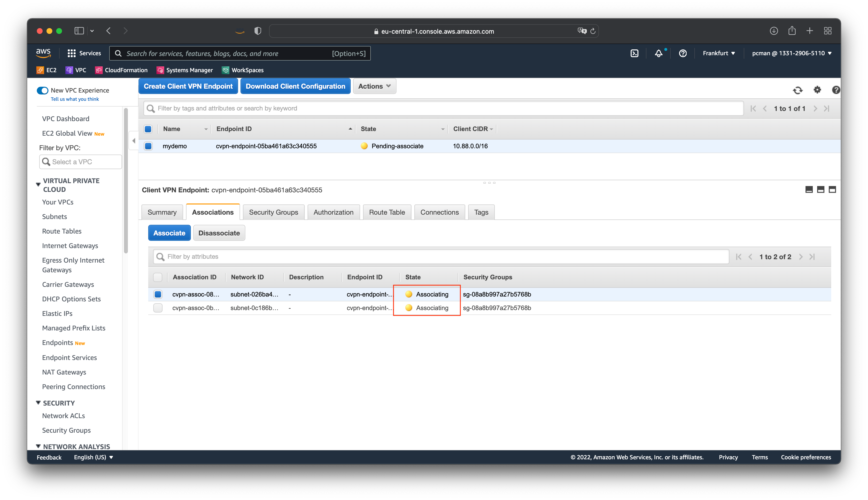
Task: Focus the associations Filter by attributes field
Action: pos(441,257)
